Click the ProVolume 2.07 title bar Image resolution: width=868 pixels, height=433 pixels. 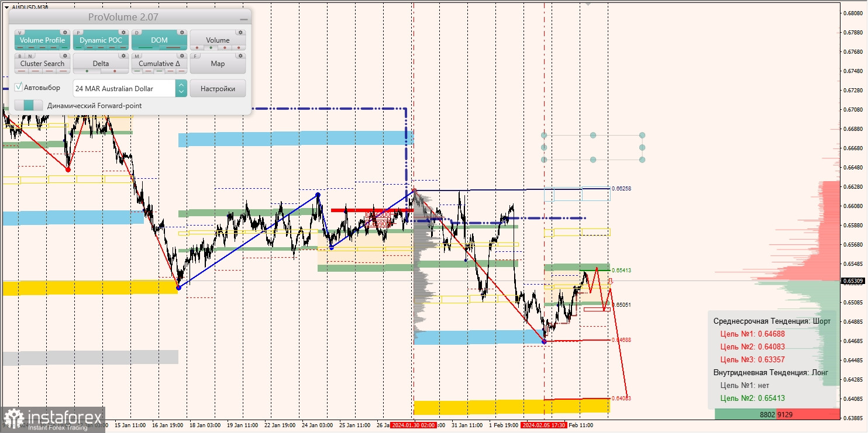point(130,18)
